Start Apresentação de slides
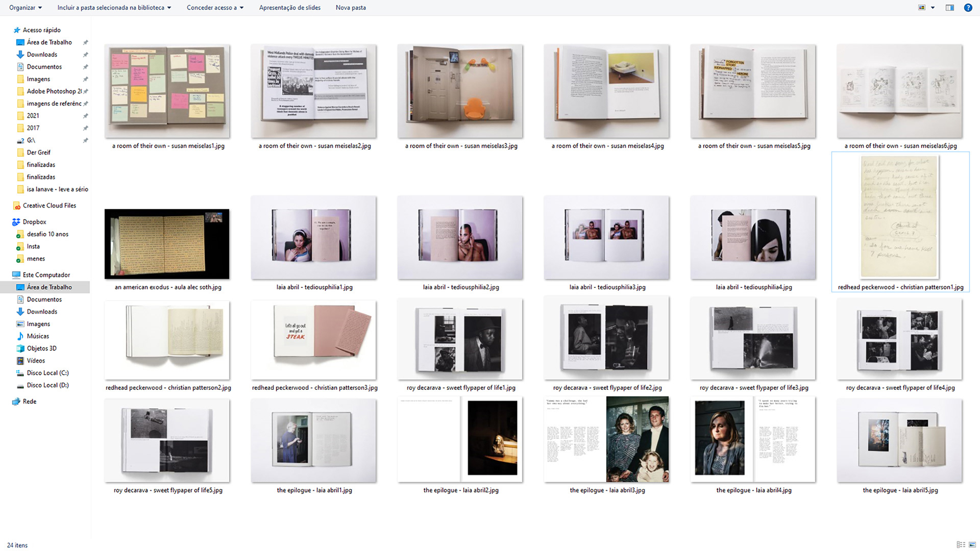This screenshot has height=551, width=980. pos(290,8)
